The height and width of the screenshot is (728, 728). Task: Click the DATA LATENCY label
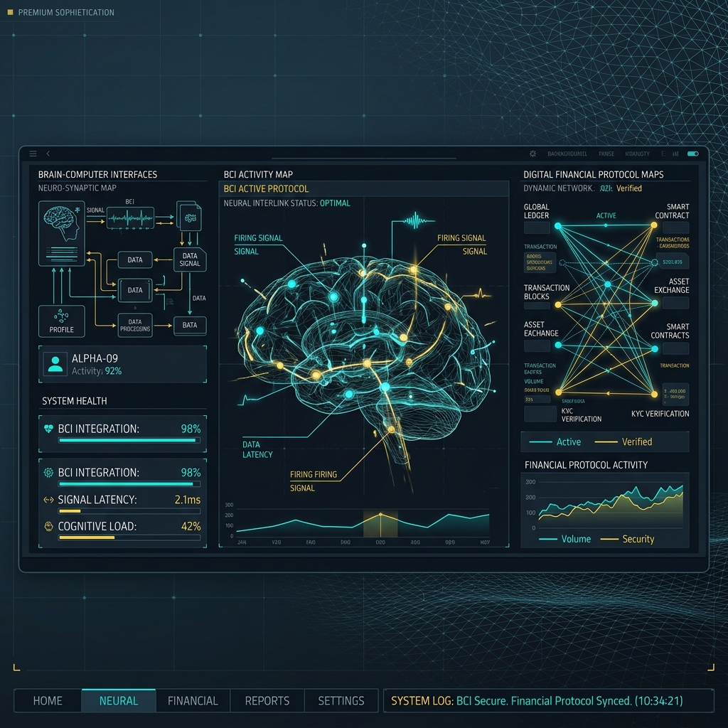pyautogui.click(x=257, y=449)
